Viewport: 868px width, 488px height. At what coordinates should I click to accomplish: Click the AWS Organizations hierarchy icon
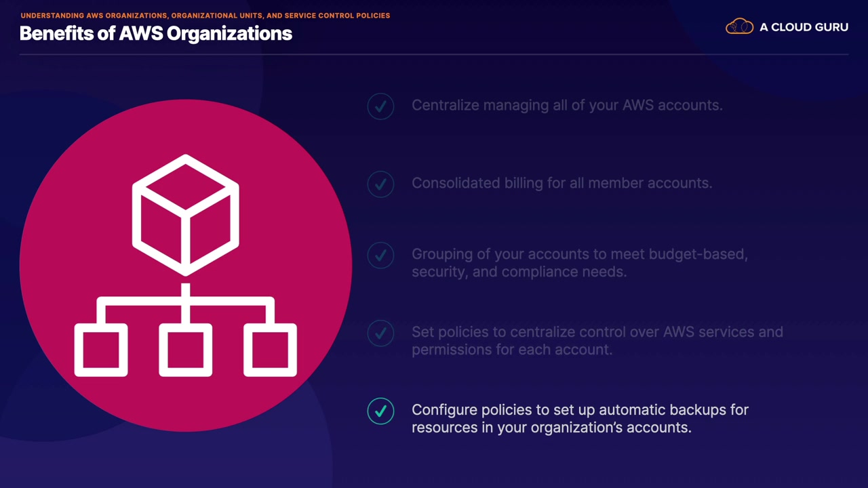185,265
